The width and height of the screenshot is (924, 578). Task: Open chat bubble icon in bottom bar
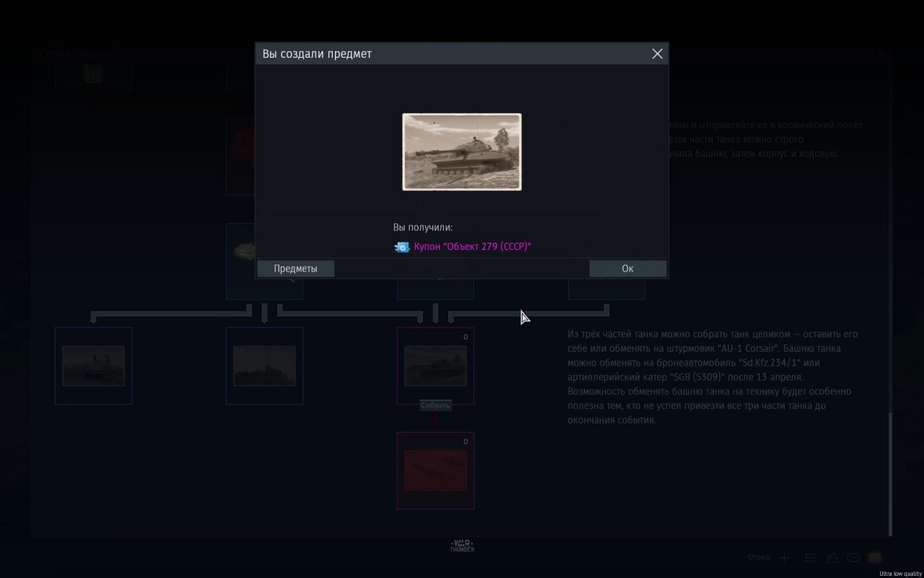(854, 558)
